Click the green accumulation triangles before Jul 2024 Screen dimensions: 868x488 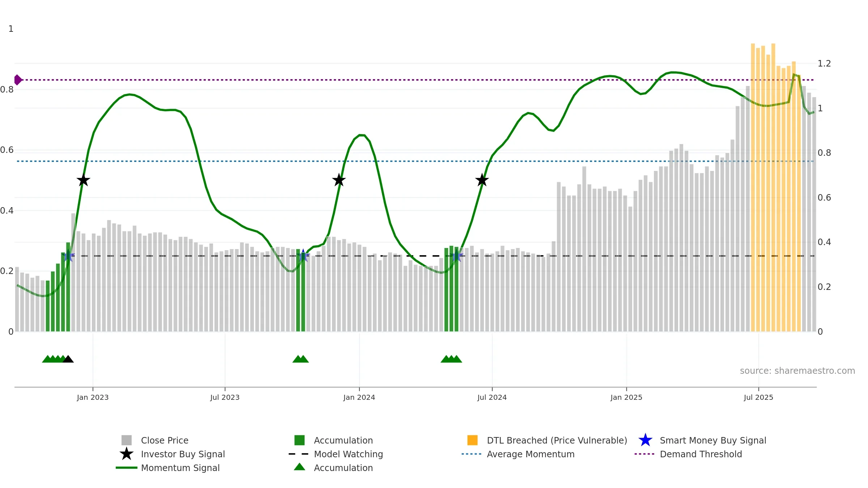451,359
